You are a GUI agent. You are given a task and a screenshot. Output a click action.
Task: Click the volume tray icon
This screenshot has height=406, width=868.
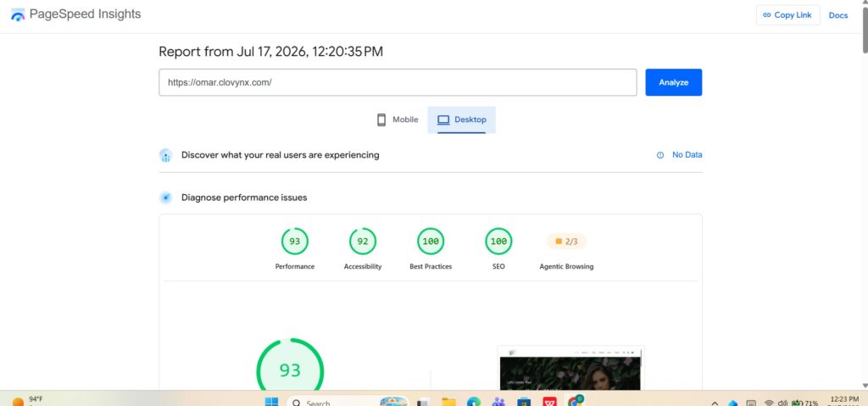click(x=782, y=403)
